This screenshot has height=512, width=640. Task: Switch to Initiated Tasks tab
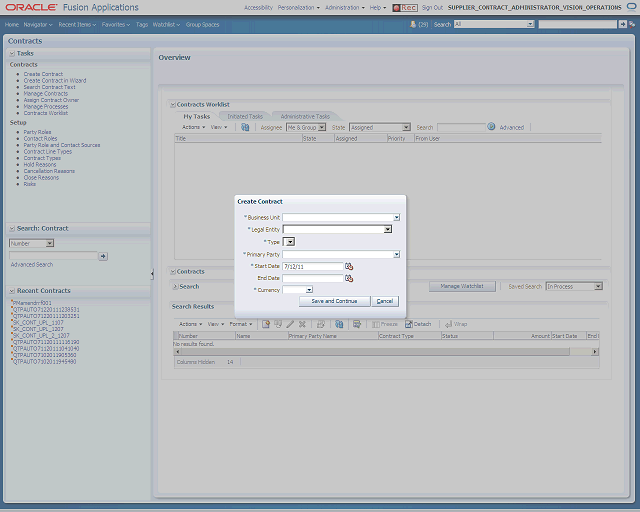click(x=245, y=116)
